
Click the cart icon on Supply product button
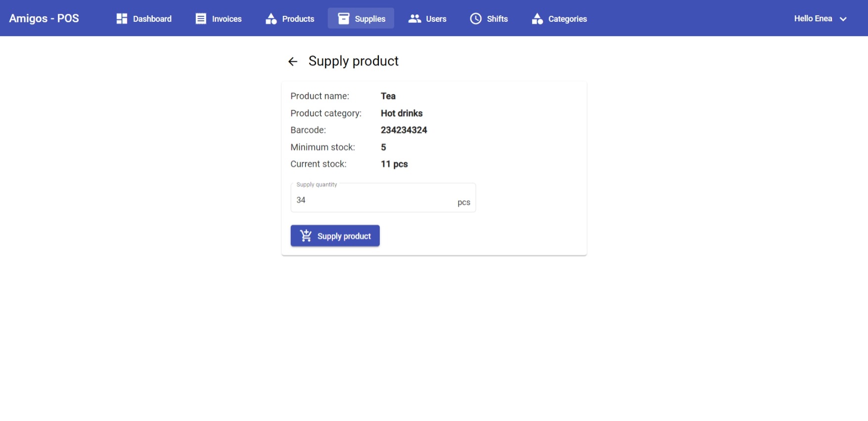[x=306, y=235]
